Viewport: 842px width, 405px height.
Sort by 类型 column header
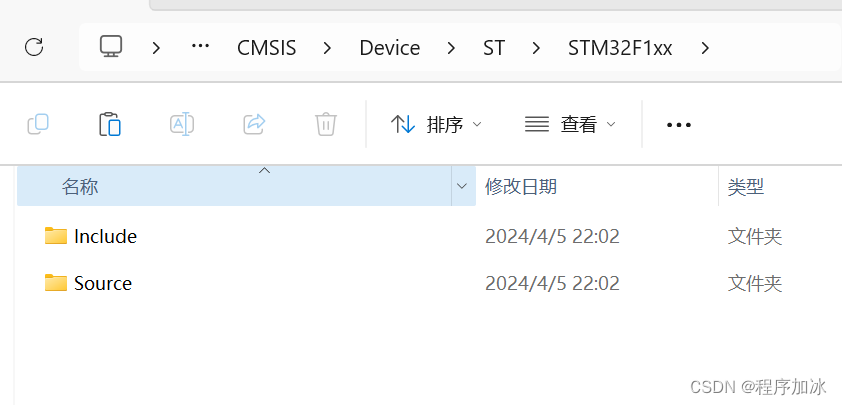pyautogui.click(x=746, y=186)
